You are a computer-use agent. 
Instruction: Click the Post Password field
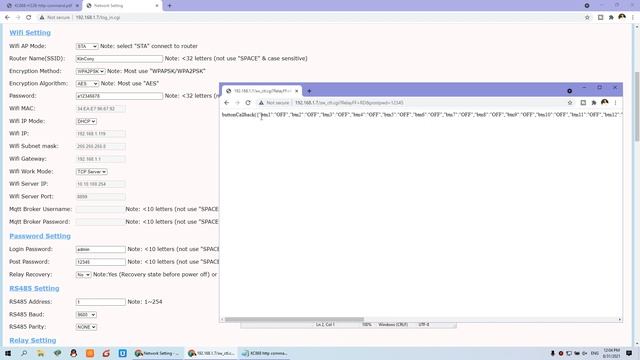pyautogui.click(x=100, y=262)
